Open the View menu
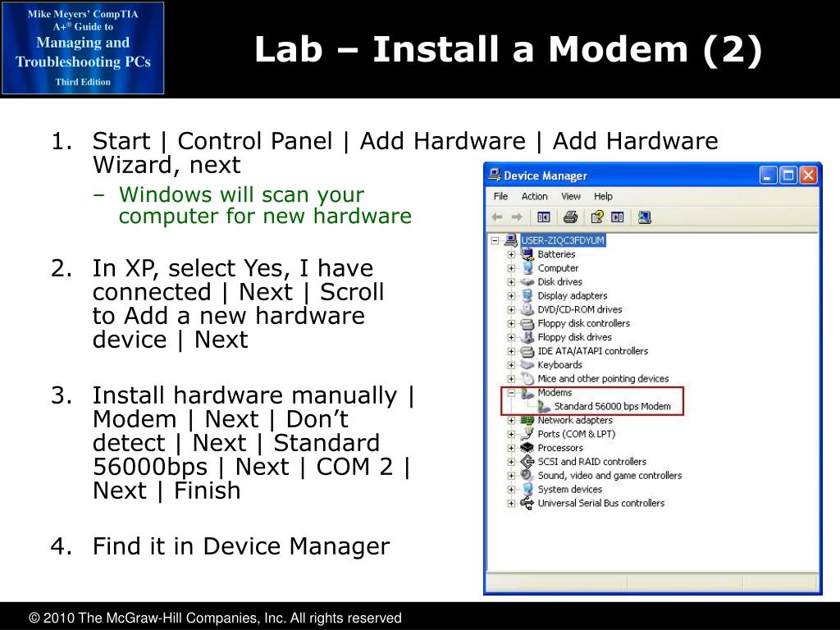The image size is (840, 630). [571, 196]
